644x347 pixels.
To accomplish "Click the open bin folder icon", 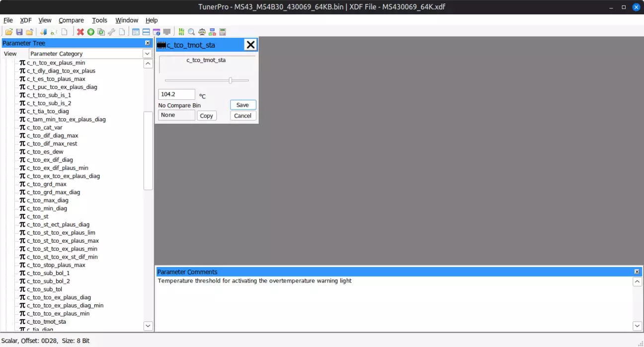I will click(x=9, y=32).
